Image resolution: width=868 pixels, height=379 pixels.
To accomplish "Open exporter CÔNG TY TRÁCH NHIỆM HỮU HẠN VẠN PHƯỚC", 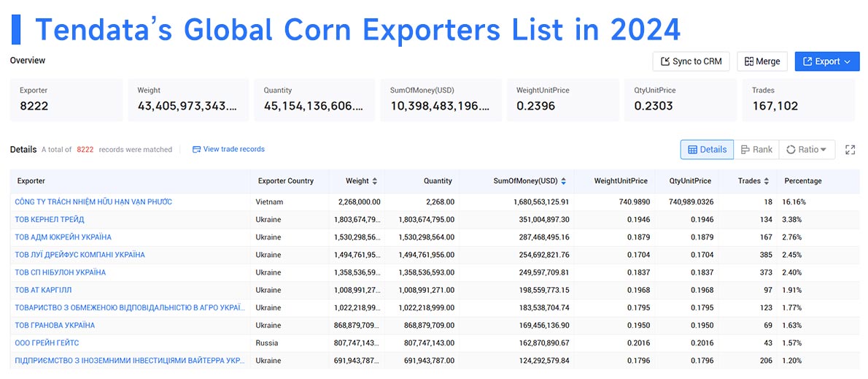I will click(93, 202).
